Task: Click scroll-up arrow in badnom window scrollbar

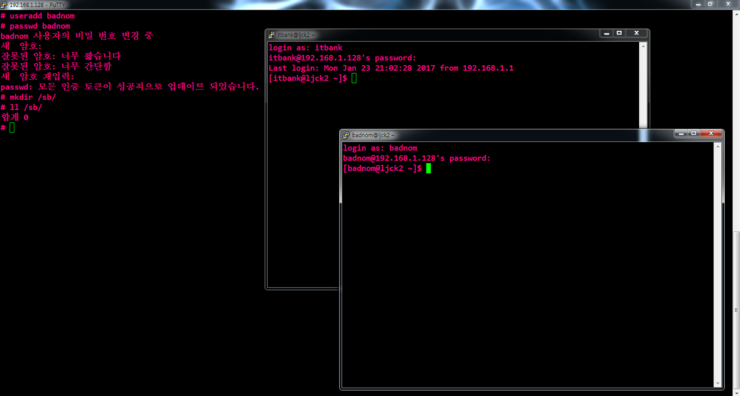Action: (718, 146)
